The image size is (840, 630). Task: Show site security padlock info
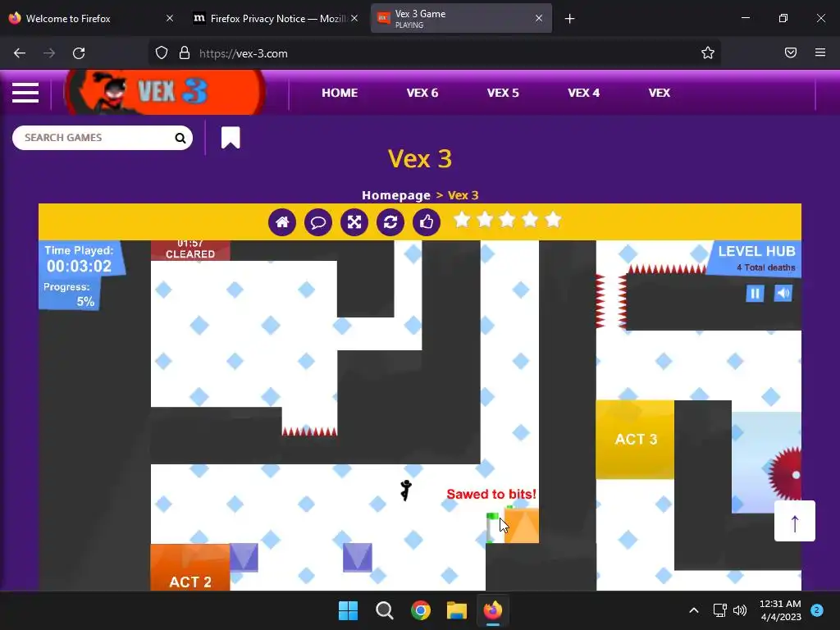click(185, 53)
